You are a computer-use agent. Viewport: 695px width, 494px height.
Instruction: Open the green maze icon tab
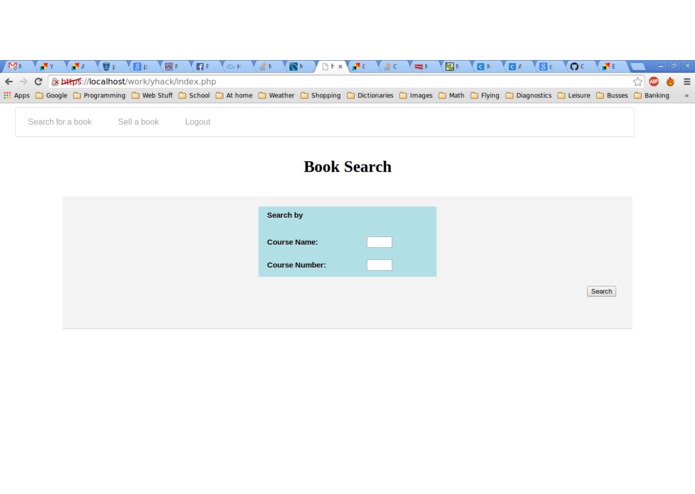click(453, 66)
